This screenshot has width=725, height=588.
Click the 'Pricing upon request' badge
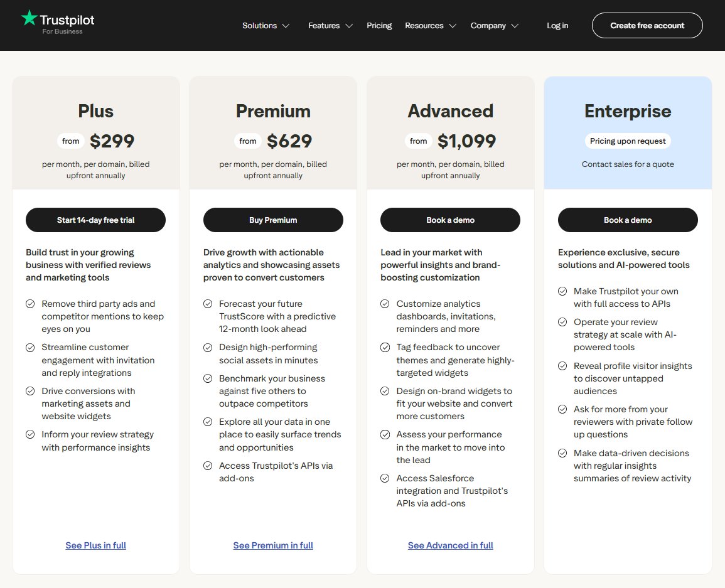coord(628,141)
